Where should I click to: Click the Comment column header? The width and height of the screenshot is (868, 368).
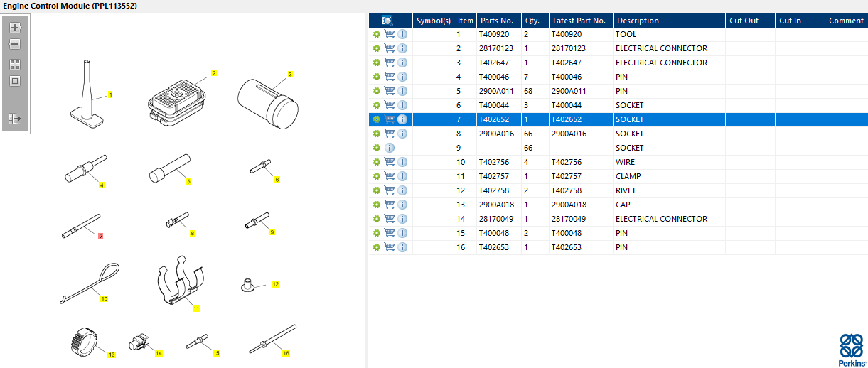point(846,21)
